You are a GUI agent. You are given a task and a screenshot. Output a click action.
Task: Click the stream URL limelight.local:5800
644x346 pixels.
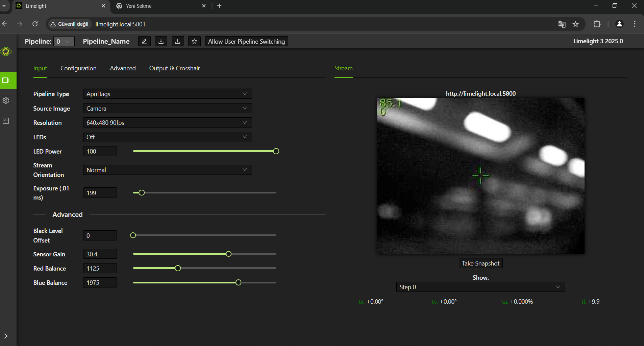480,93
